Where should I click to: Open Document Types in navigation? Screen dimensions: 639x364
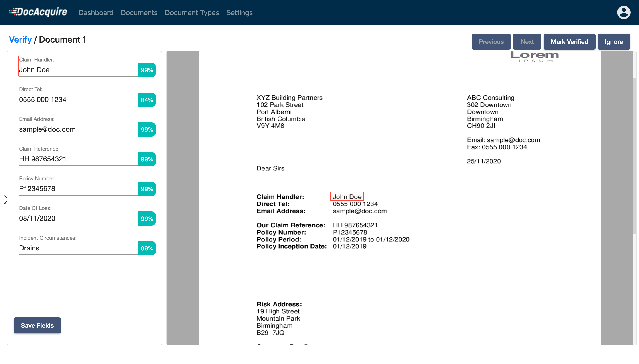tap(192, 12)
